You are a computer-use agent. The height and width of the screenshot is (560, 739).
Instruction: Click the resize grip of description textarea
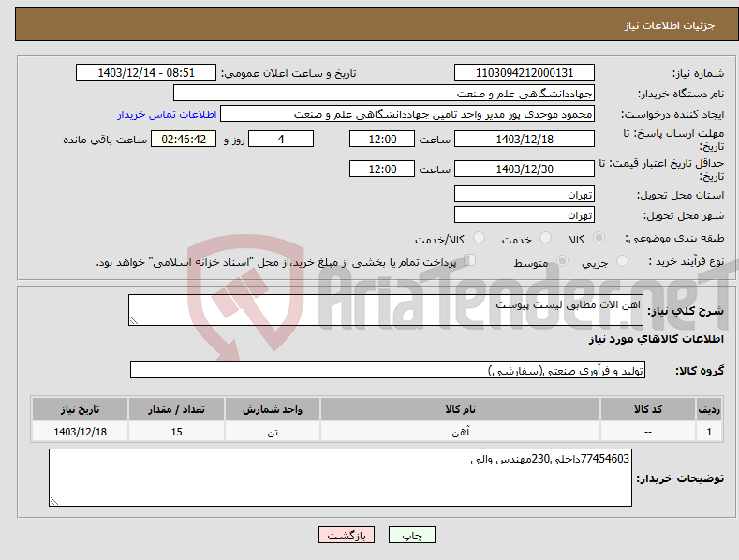[134, 320]
